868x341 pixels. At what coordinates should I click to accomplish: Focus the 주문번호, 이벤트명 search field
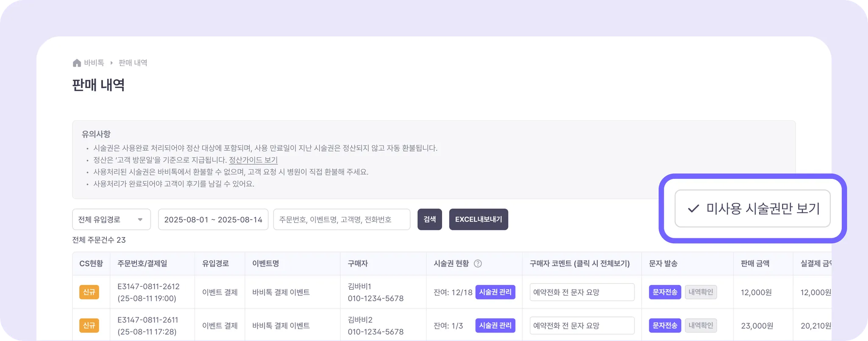click(342, 219)
